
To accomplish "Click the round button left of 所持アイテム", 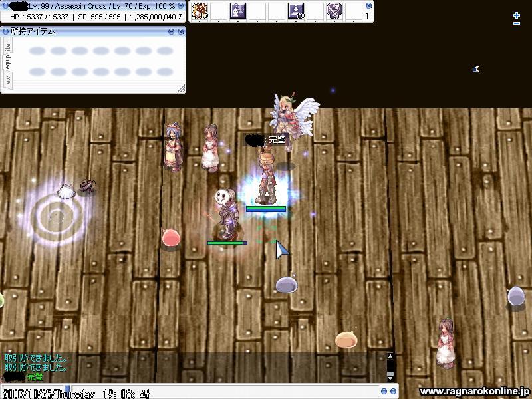I will [5, 31].
